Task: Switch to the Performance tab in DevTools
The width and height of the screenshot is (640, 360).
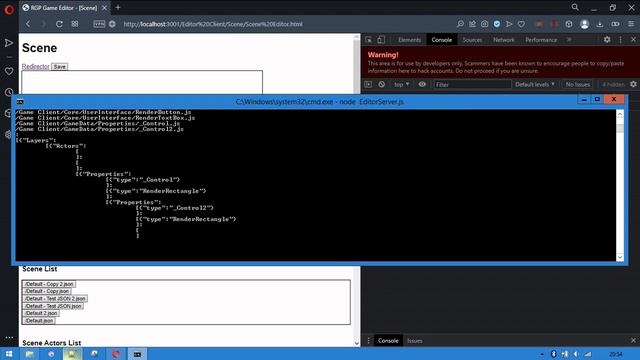Action: tap(541, 40)
